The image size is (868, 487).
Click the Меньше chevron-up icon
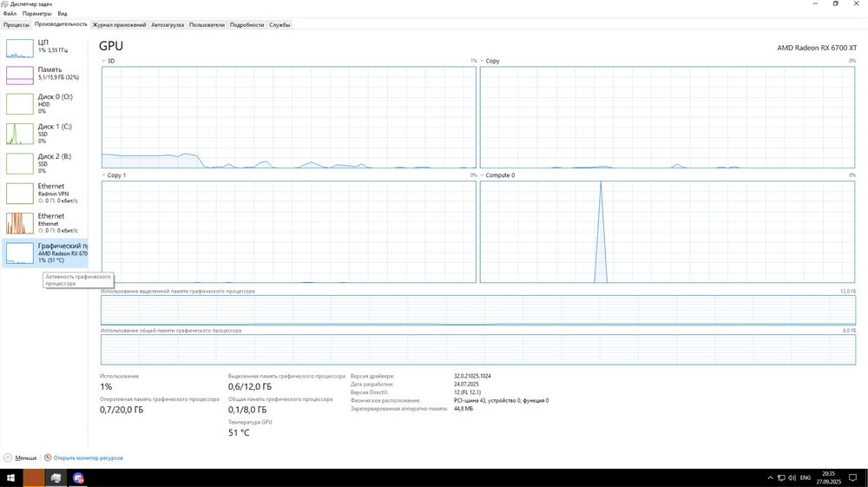click(x=8, y=457)
